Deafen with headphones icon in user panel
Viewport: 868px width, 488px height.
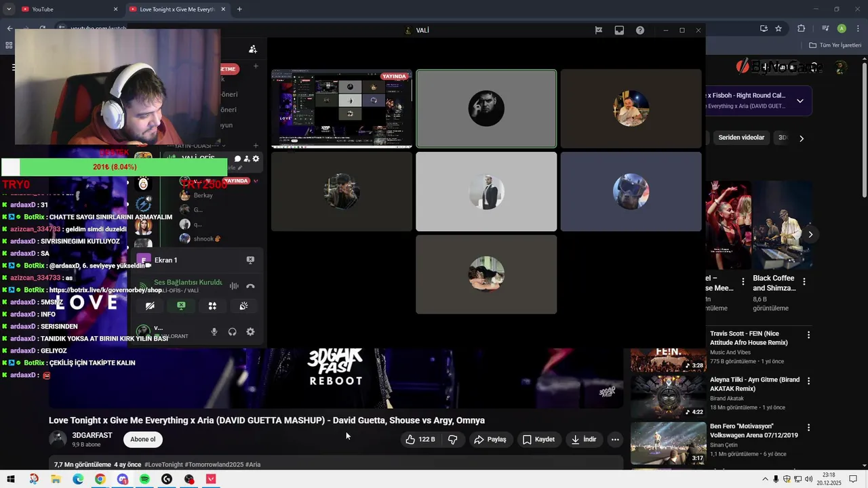[x=233, y=332]
